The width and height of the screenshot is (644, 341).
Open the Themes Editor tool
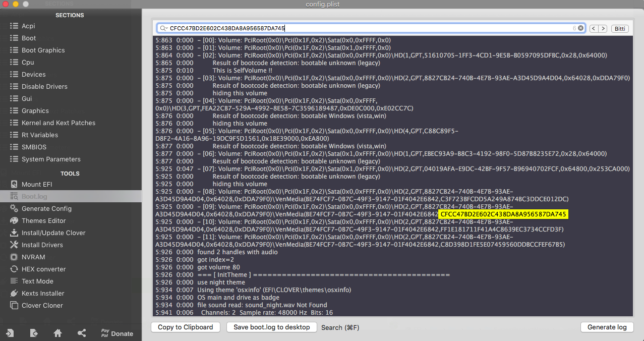[x=44, y=220]
